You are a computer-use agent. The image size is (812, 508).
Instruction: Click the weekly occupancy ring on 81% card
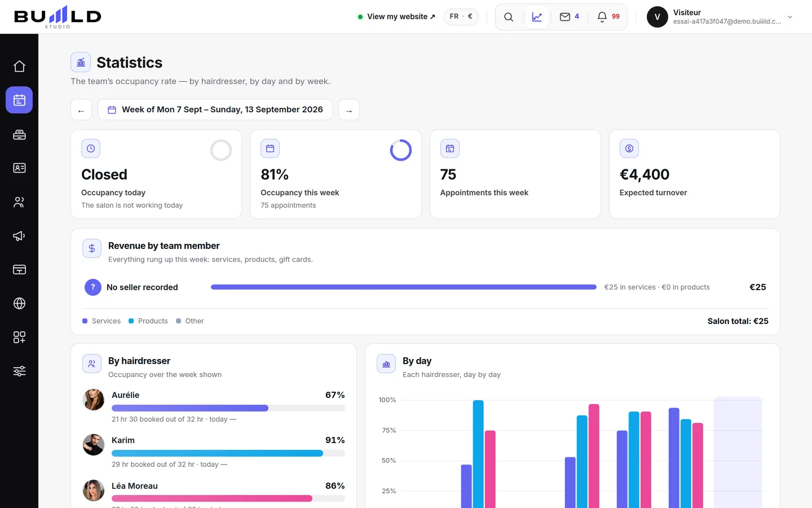tap(401, 150)
